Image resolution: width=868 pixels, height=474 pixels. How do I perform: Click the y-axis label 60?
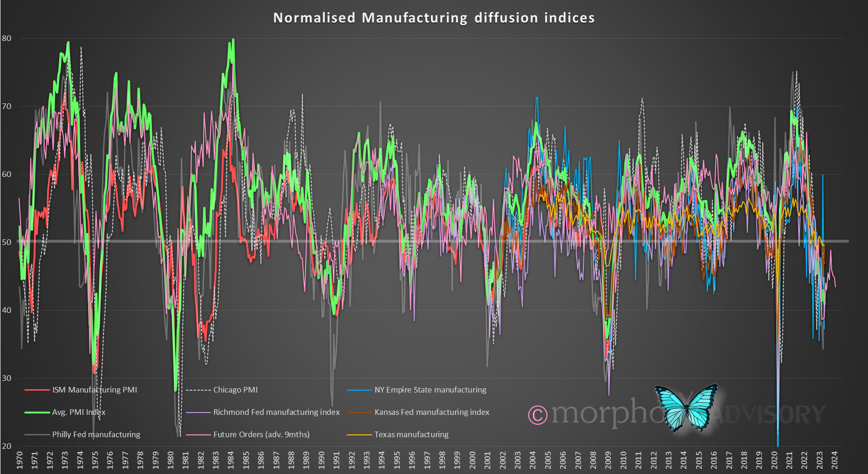point(7,174)
